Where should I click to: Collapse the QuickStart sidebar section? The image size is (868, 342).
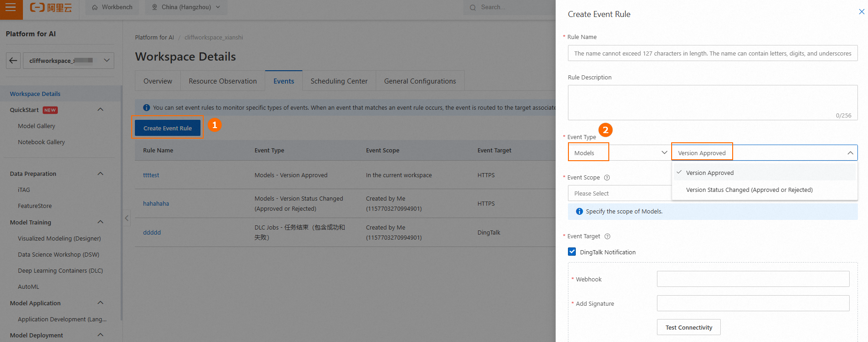[100, 110]
